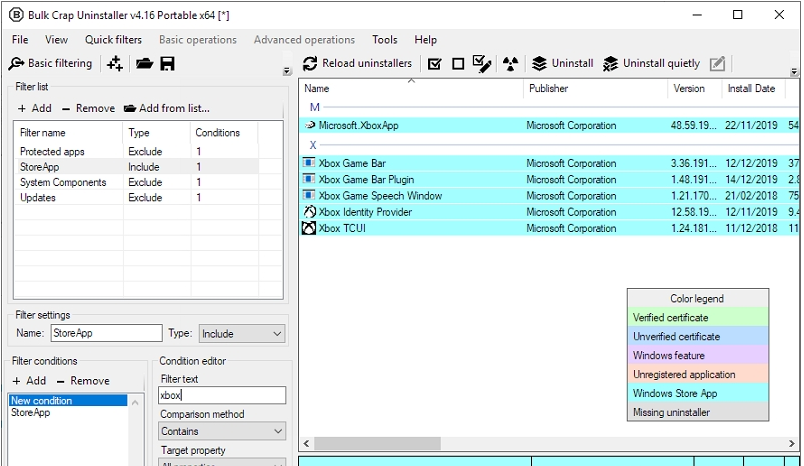The width and height of the screenshot is (804, 466).
Task: Click Add under Filter conditions
Action: 29,381
